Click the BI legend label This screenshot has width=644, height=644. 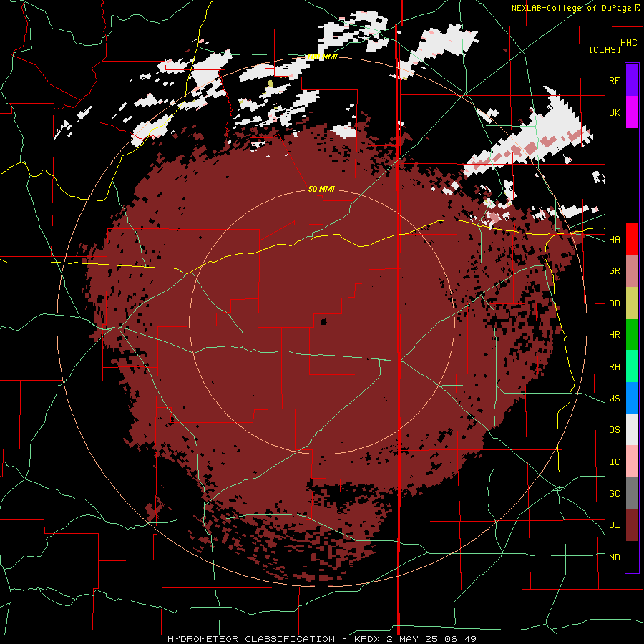point(614,525)
